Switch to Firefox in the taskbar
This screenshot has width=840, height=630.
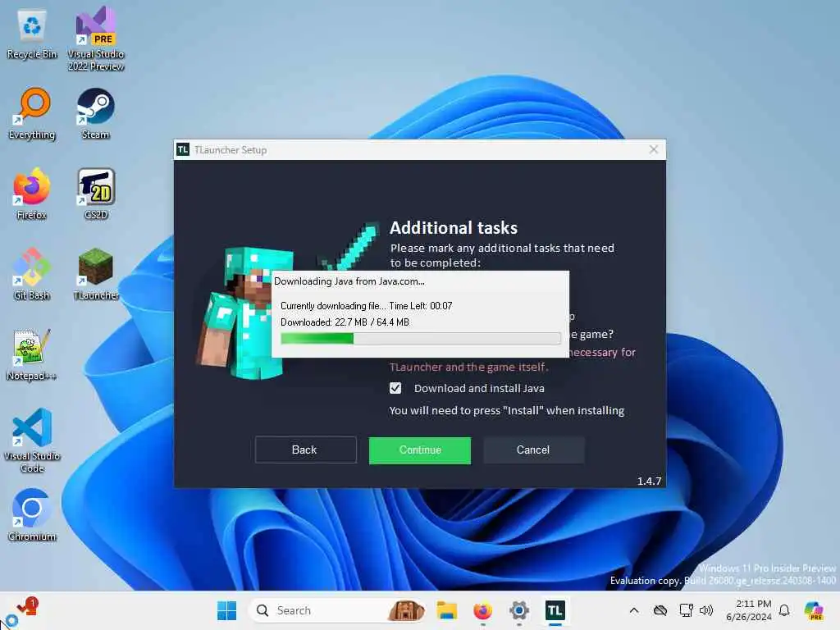pyautogui.click(x=482, y=610)
